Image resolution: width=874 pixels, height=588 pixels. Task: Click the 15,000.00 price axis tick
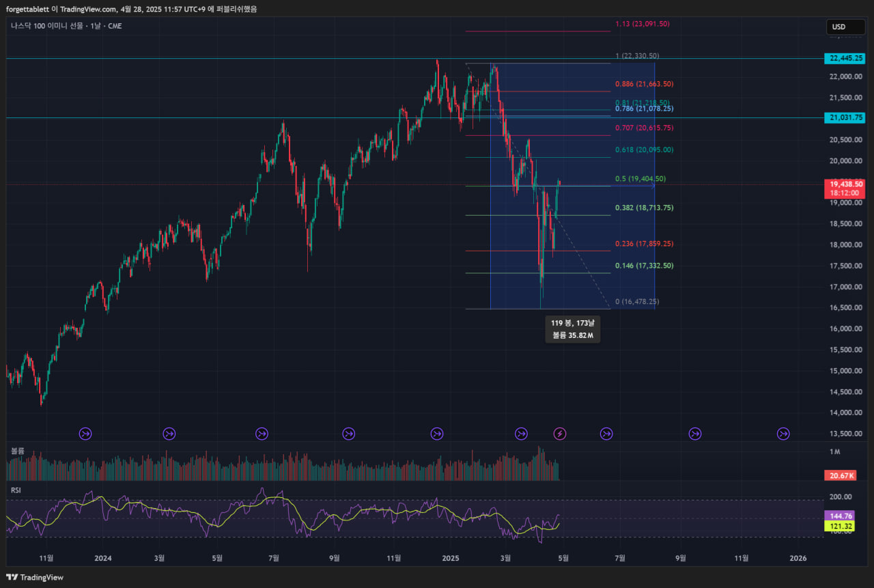(x=845, y=371)
